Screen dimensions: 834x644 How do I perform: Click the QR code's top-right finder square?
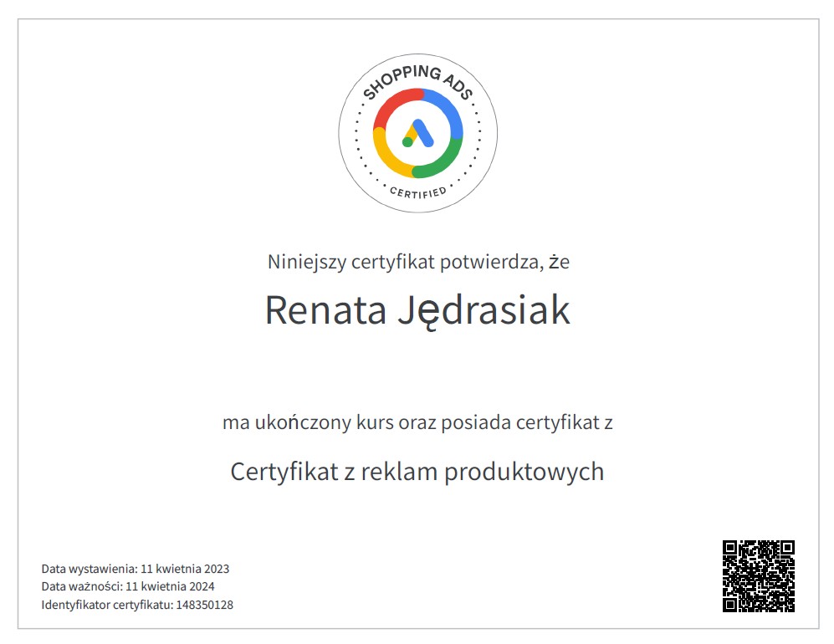(x=785, y=548)
